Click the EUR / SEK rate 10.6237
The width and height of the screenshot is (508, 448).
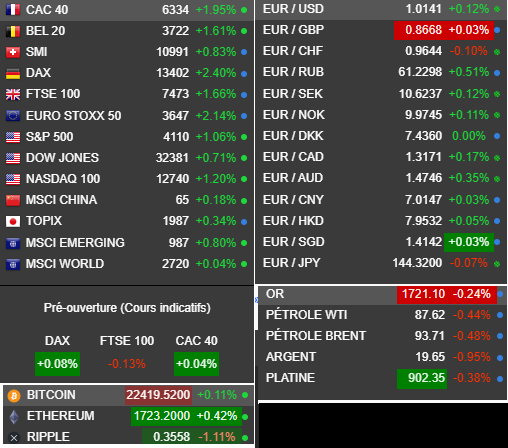point(420,94)
